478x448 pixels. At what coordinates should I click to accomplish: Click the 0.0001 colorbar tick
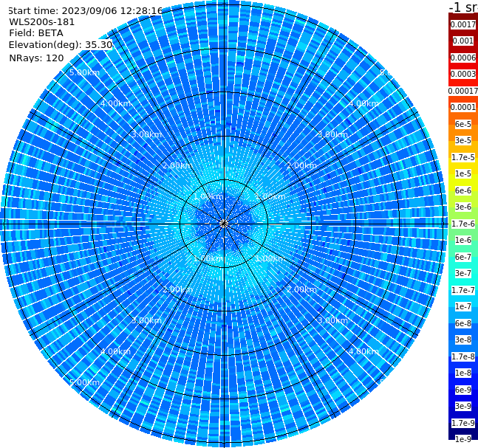coord(463,108)
